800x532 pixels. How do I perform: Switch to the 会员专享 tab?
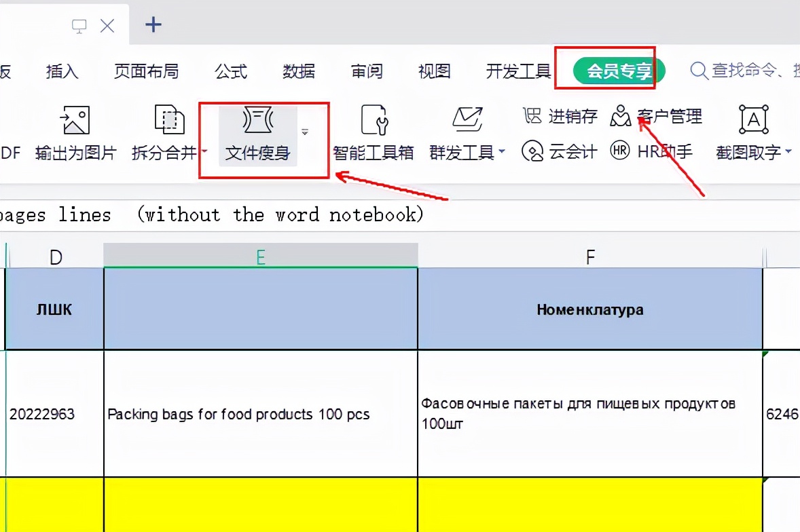point(619,71)
